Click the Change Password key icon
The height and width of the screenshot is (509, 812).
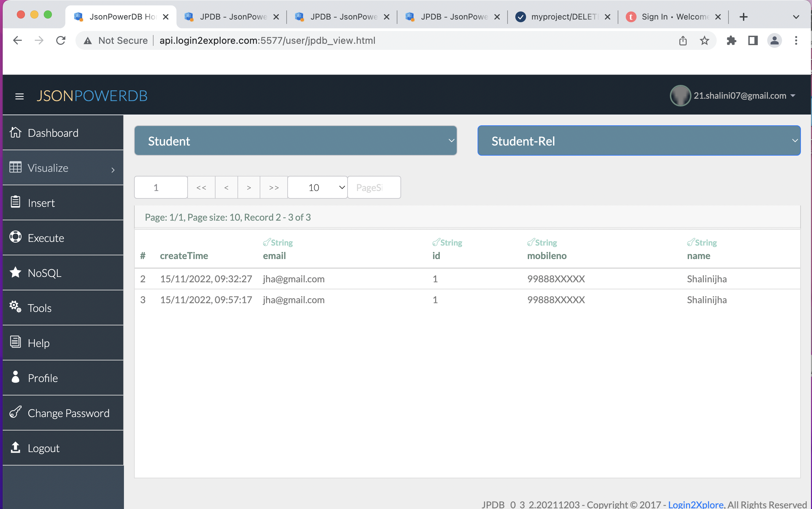point(15,412)
